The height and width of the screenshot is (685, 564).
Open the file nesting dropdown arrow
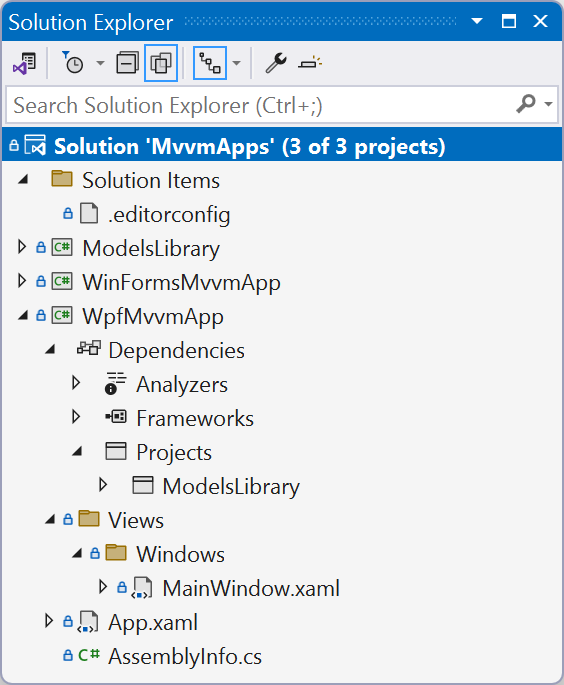[x=236, y=63]
